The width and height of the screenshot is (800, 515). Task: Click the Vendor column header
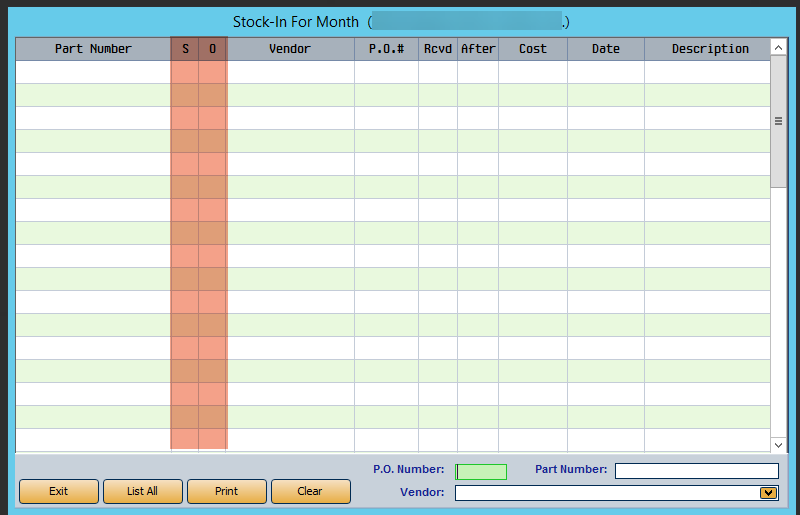(290, 49)
